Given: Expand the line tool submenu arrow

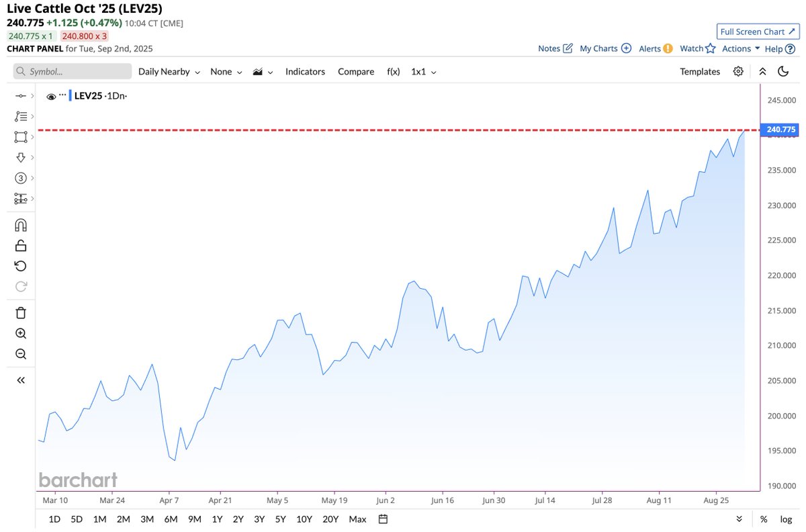Looking at the screenshot, I should click(x=32, y=96).
